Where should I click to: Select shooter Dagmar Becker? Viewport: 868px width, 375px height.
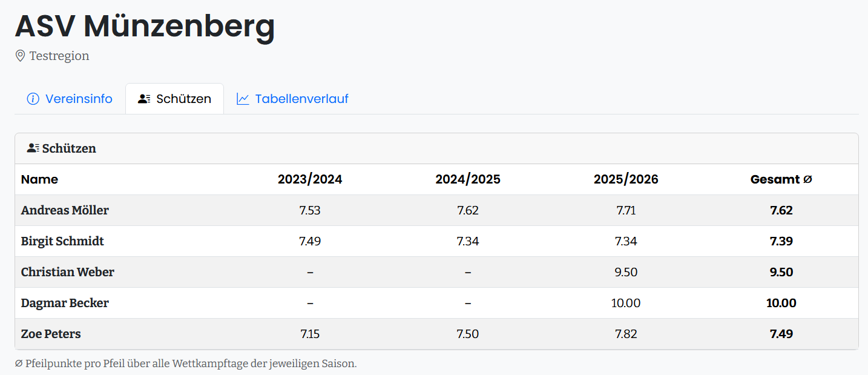point(65,303)
